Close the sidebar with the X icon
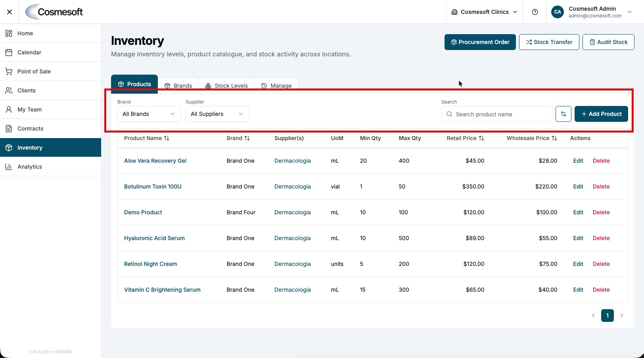Image resolution: width=644 pixels, height=358 pixels. [10, 12]
